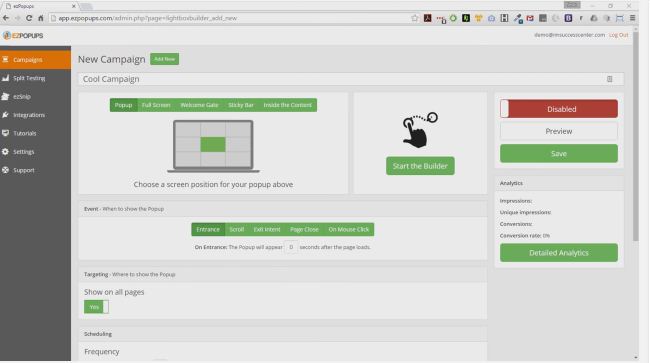This screenshot has width=650, height=363.
Task: Reload the page
Action: (x=29, y=18)
